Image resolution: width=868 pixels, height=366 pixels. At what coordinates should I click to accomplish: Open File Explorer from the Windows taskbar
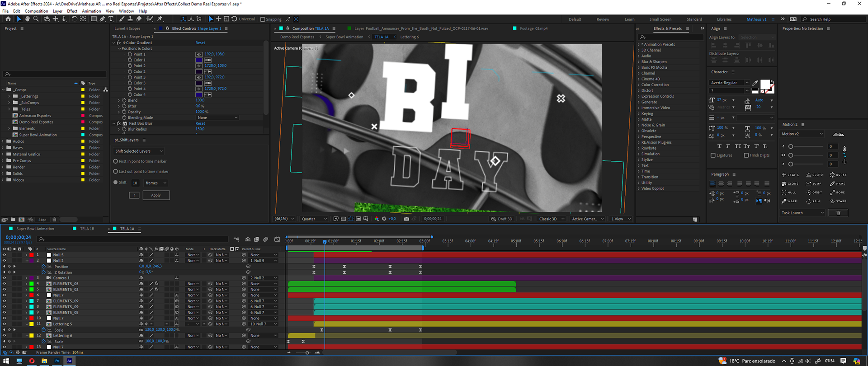(x=44, y=361)
